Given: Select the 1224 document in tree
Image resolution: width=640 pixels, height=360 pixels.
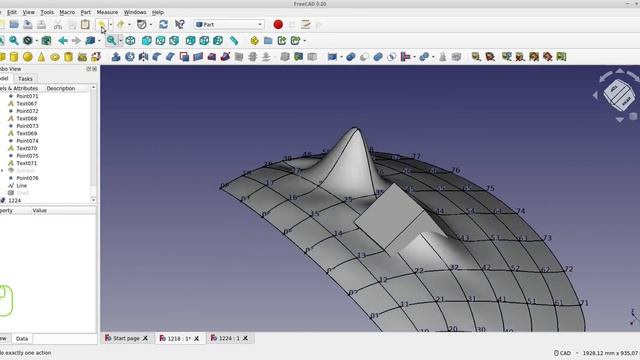Looking at the screenshot, I should pyautogui.click(x=14, y=200).
